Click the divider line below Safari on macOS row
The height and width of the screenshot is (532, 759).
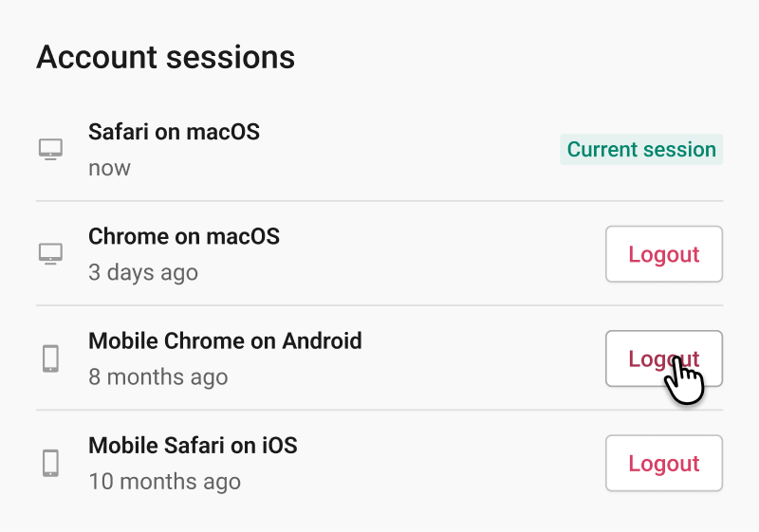(x=379, y=201)
